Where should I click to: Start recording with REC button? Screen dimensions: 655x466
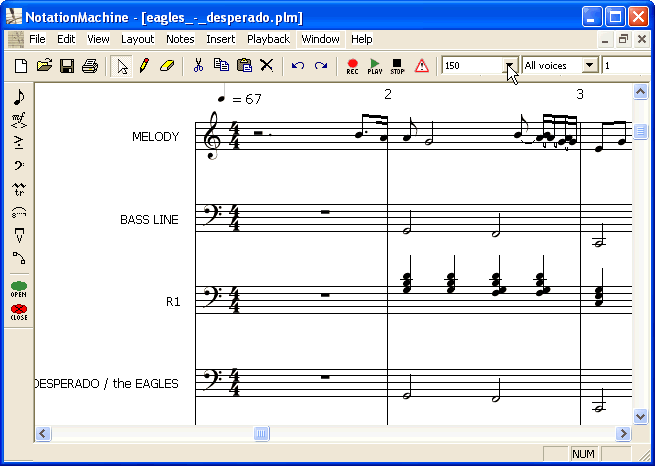click(x=353, y=66)
